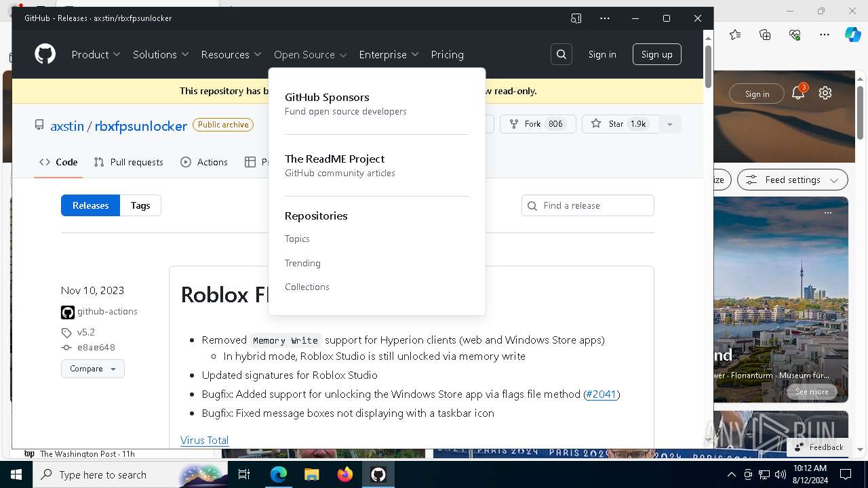Switch to the Tags view
This screenshot has width=868, height=488.
140,205
